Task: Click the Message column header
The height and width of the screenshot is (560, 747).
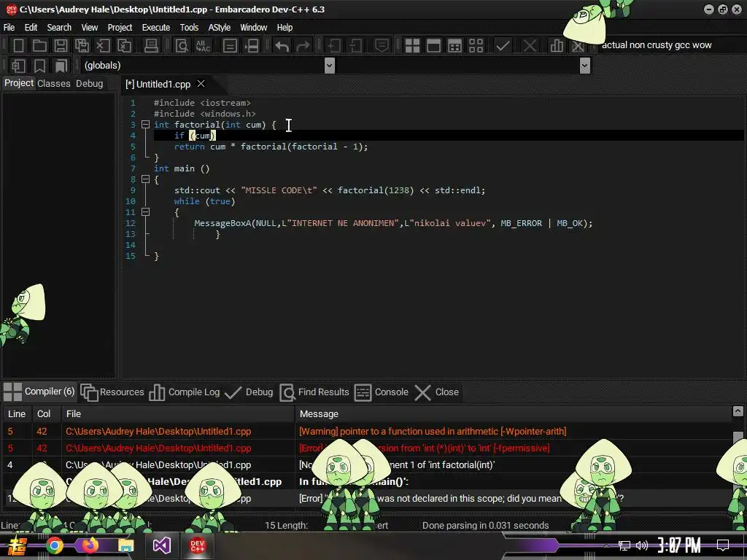Action: point(513,414)
